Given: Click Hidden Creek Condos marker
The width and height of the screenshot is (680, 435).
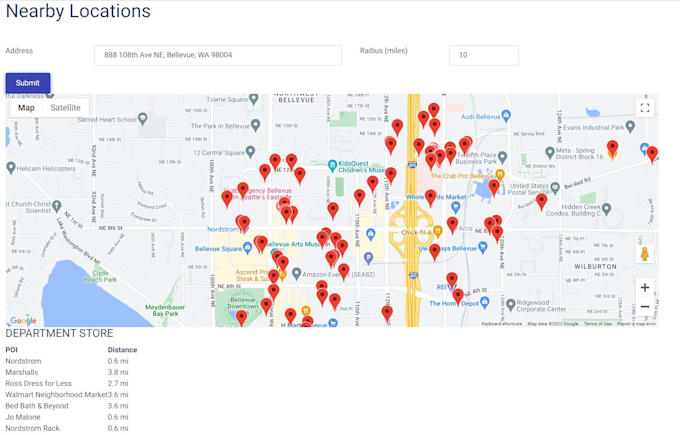Looking at the screenshot, I should click(x=607, y=209).
